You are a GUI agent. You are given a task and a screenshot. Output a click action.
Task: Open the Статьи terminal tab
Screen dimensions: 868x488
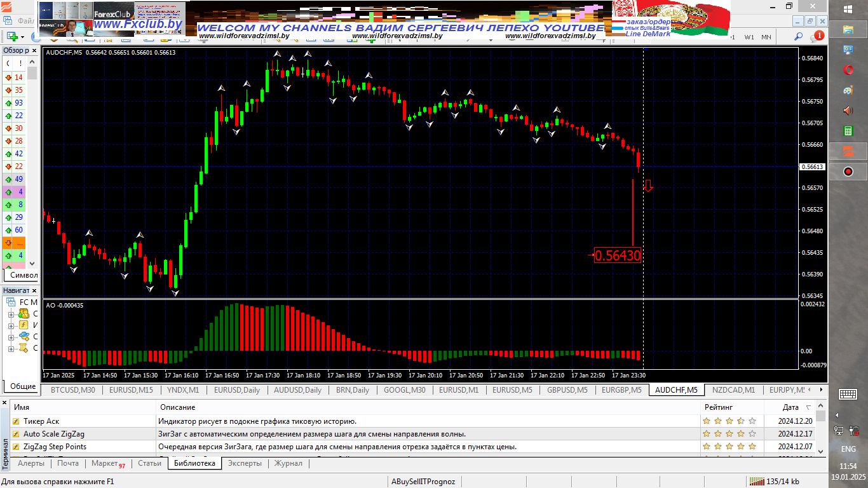click(x=149, y=463)
